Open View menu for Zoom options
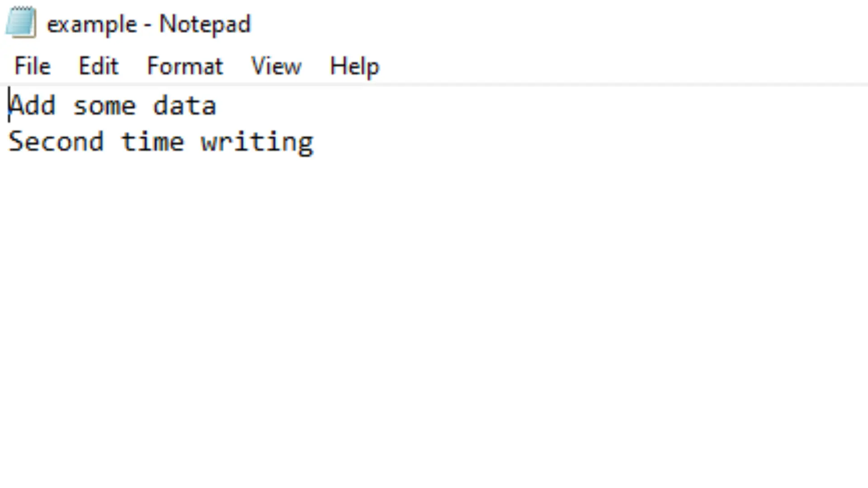Image resolution: width=868 pixels, height=488 pixels. pos(276,66)
